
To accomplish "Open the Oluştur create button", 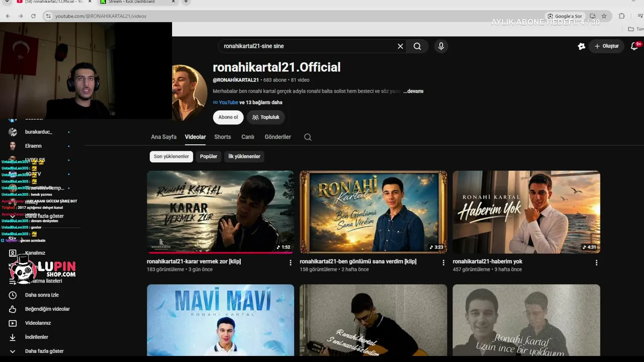I will pyautogui.click(x=607, y=46).
